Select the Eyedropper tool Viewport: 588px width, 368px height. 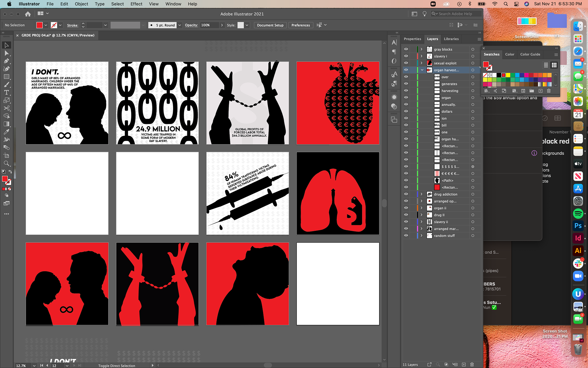(6, 132)
